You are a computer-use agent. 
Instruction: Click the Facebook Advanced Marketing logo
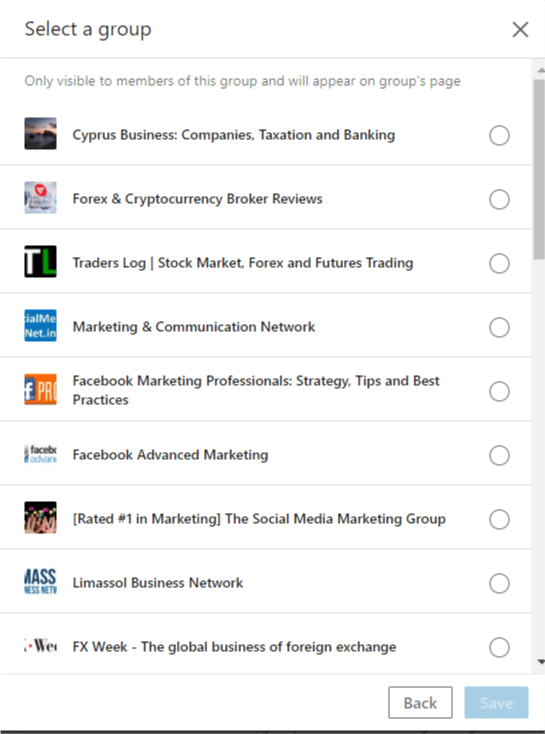(x=41, y=454)
